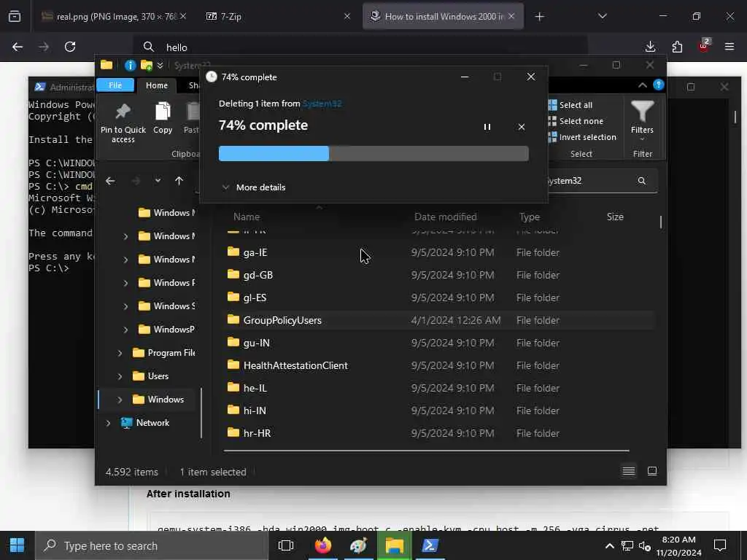747x560 pixels.
Task: Go back in the Firefox browser
Action: (18, 47)
